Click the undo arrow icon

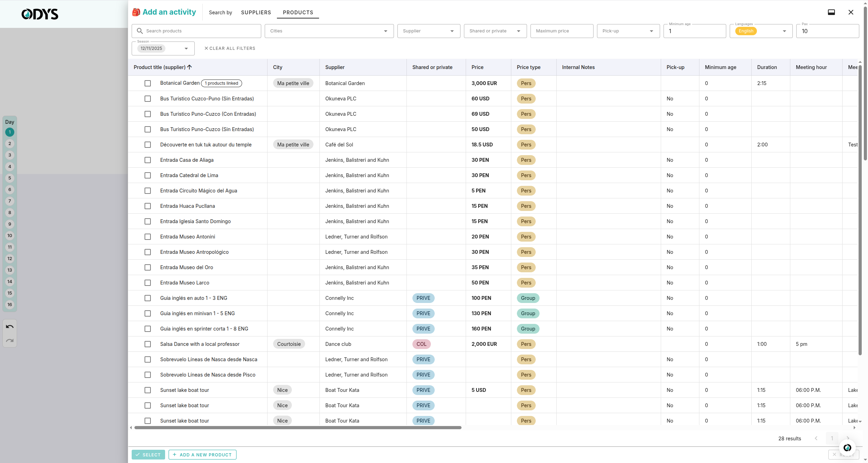(10, 327)
